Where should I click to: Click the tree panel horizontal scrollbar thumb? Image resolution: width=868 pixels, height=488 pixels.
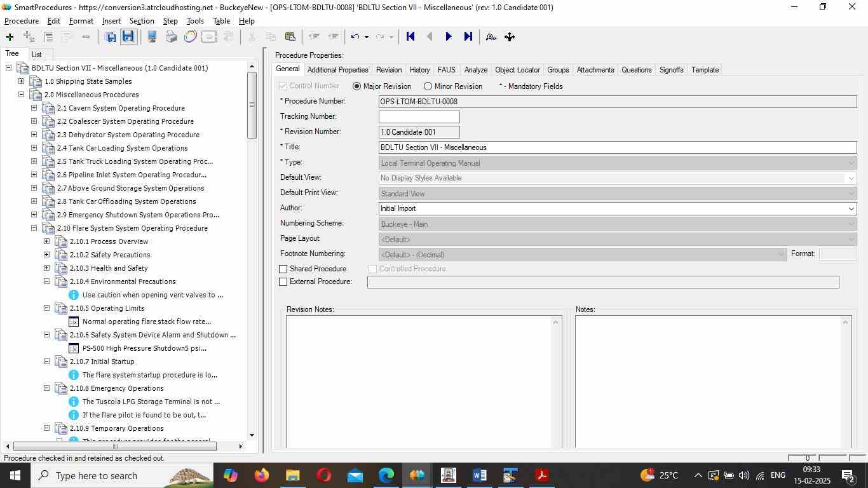click(115, 447)
